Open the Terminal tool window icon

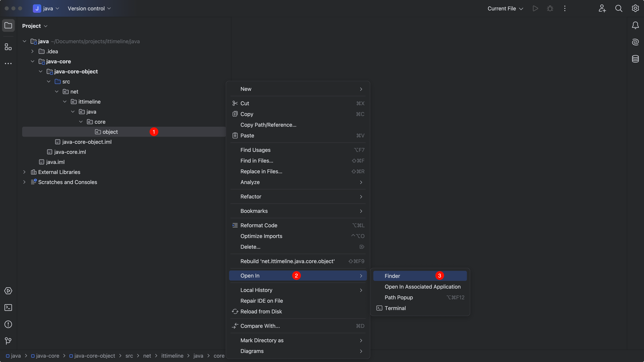click(x=8, y=308)
